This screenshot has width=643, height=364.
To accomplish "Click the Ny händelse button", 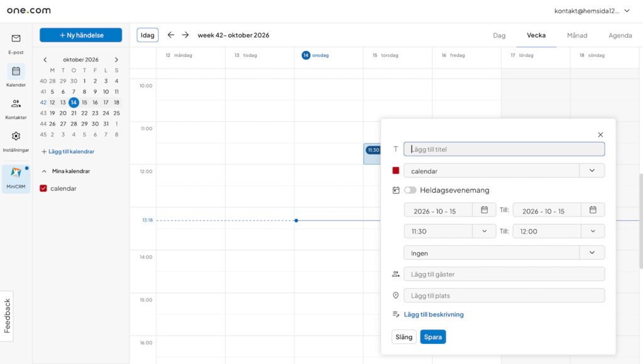I will pyautogui.click(x=81, y=35).
